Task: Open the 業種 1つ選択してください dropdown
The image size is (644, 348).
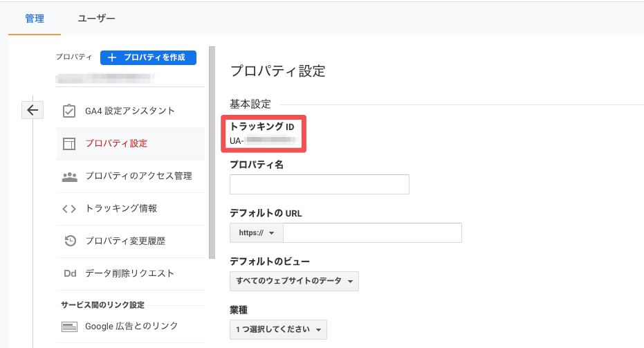Action: pos(278,330)
